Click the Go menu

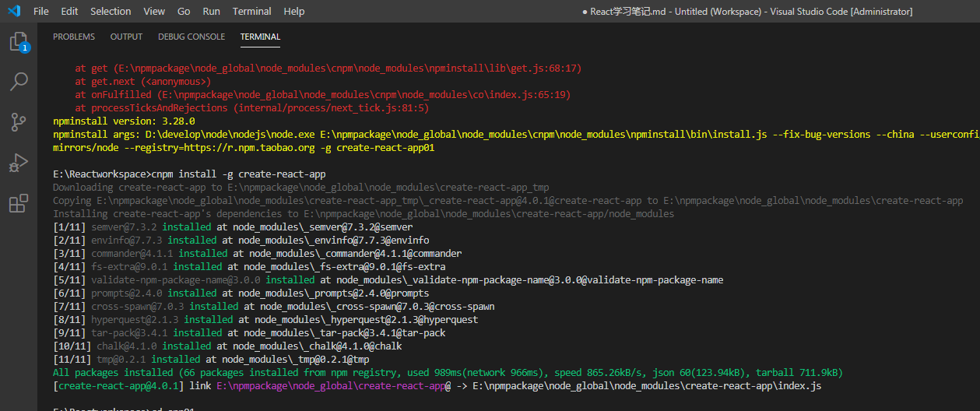(184, 12)
